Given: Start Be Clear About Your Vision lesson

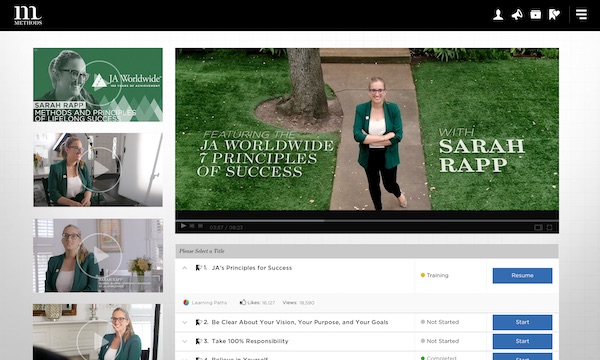Looking at the screenshot, I should click(x=522, y=322).
